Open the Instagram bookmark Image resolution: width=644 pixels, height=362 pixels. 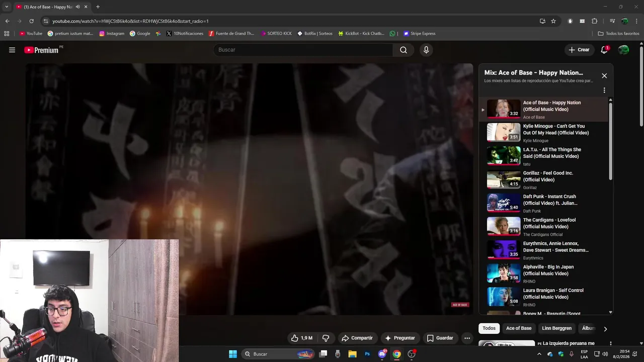[112, 34]
